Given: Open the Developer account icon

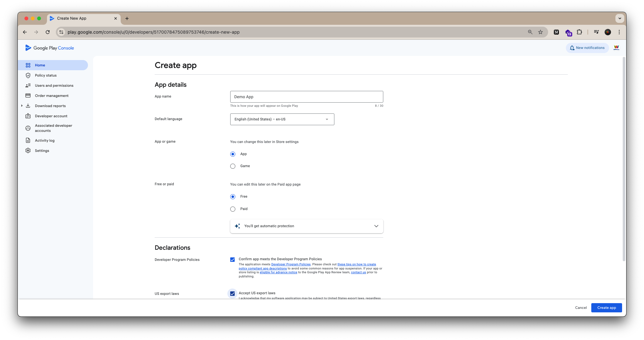Looking at the screenshot, I should tap(28, 116).
